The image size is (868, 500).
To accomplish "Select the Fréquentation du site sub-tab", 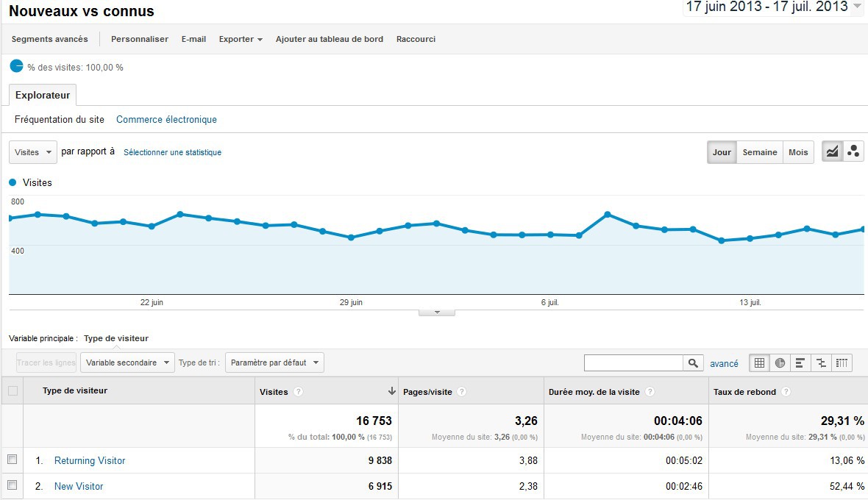I will pyautogui.click(x=60, y=119).
